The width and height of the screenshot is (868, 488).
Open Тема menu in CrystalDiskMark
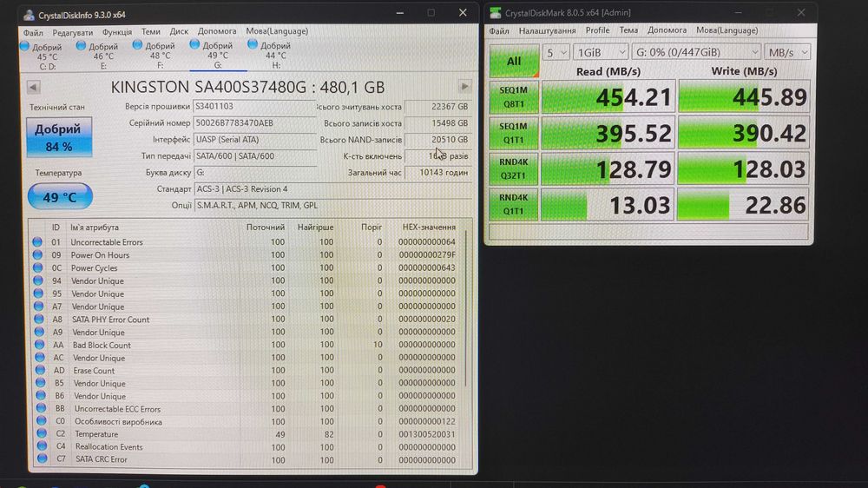628,30
